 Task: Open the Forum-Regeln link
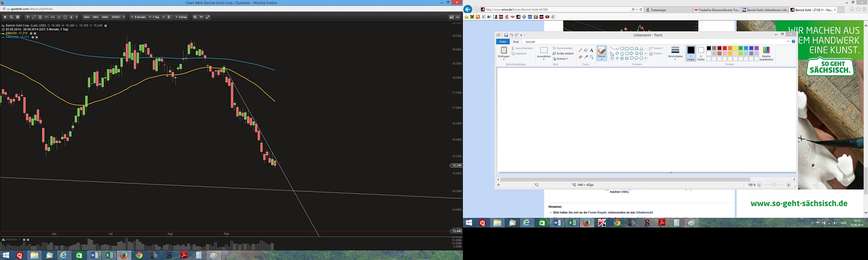[x=597, y=212]
